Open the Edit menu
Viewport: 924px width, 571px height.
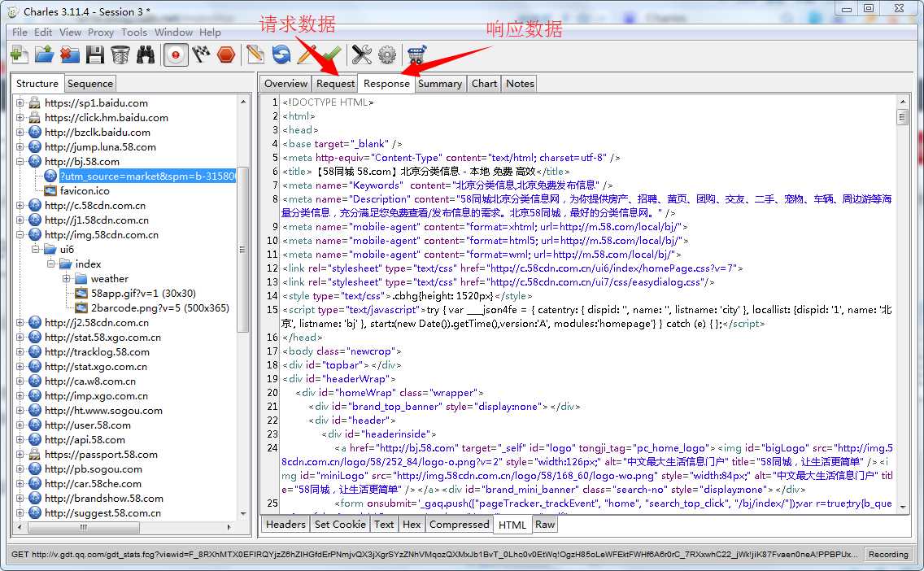(43, 32)
